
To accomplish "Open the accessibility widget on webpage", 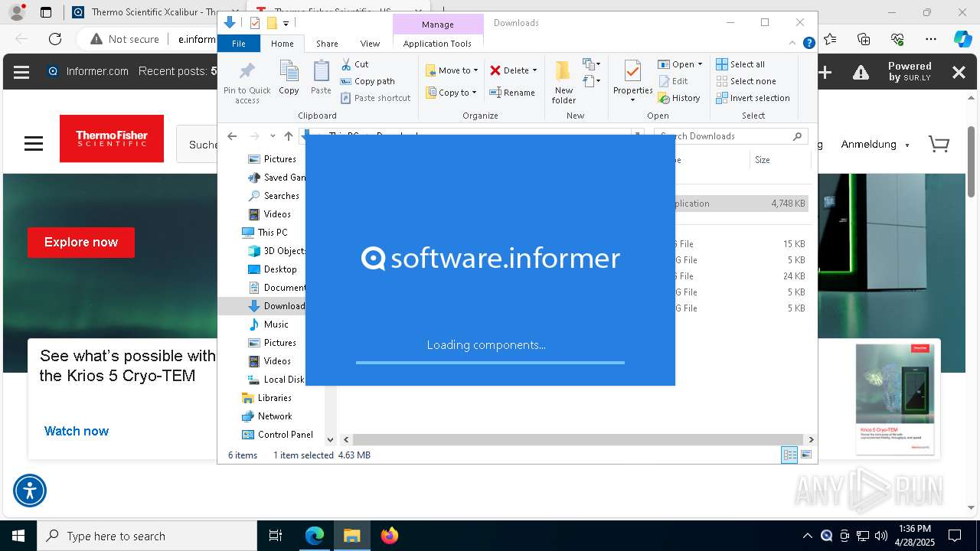I will coord(30,491).
